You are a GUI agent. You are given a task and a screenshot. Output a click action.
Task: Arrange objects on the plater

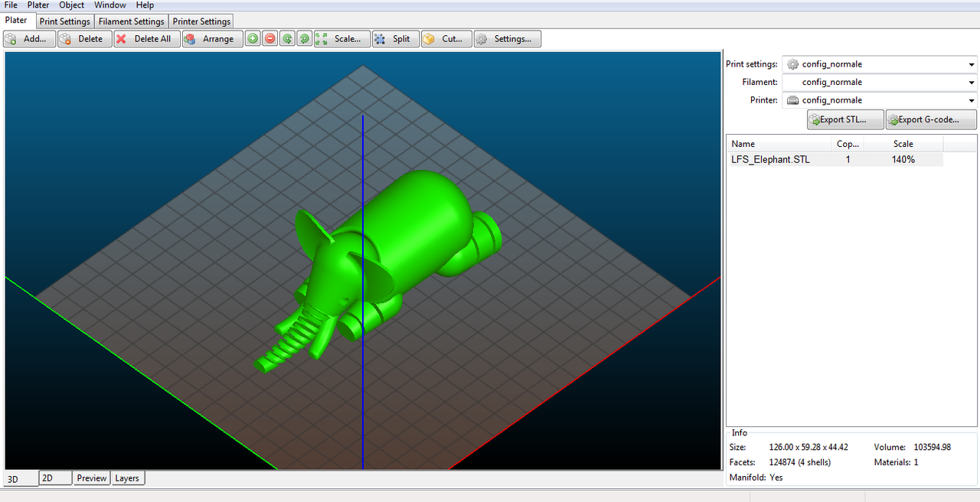click(x=212, y=39)
